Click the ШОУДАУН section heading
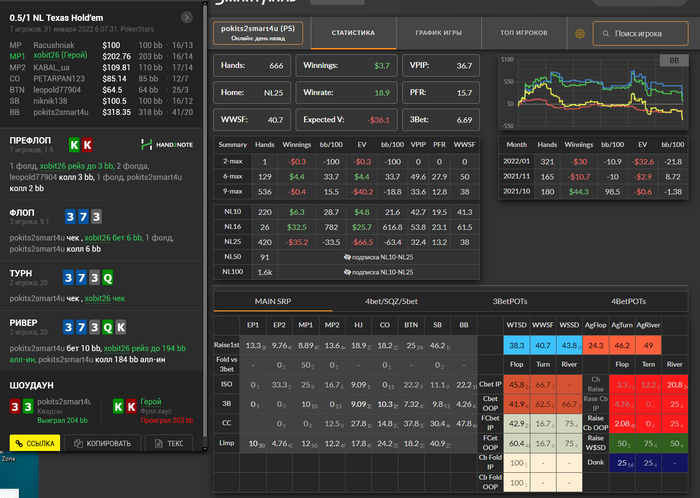This screenshot has height=498, width=700. coord(31,386)
